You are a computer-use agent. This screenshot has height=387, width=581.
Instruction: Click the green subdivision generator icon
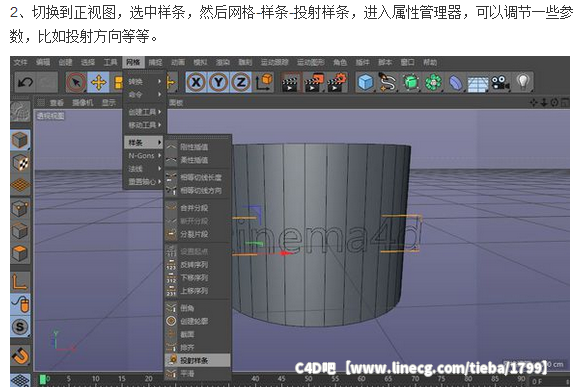(x=411, y=82)
